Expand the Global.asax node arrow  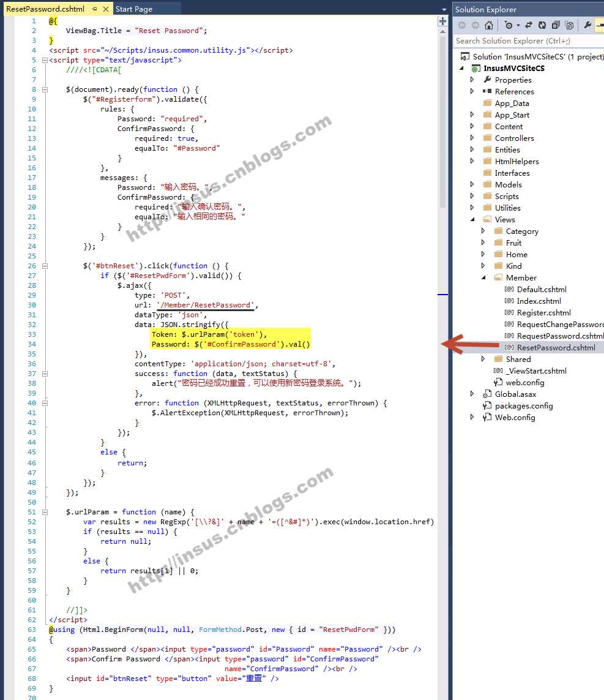(472, 394)
